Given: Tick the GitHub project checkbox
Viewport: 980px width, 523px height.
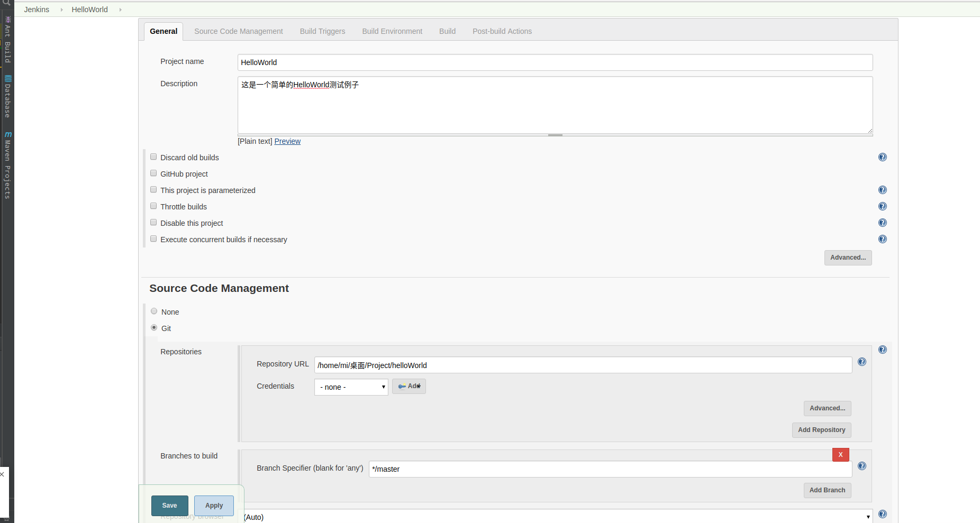Looking at the screenshot, I should tap(153, 173).
